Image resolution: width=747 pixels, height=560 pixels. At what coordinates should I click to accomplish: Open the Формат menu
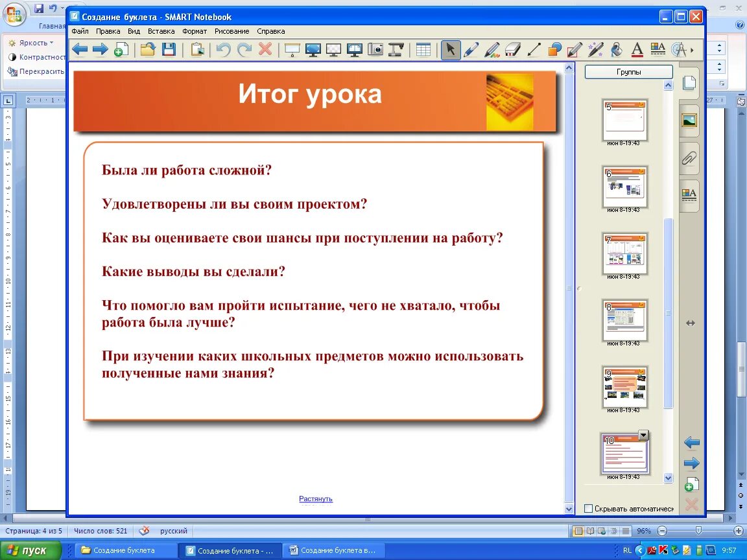(x=195, y=31)
